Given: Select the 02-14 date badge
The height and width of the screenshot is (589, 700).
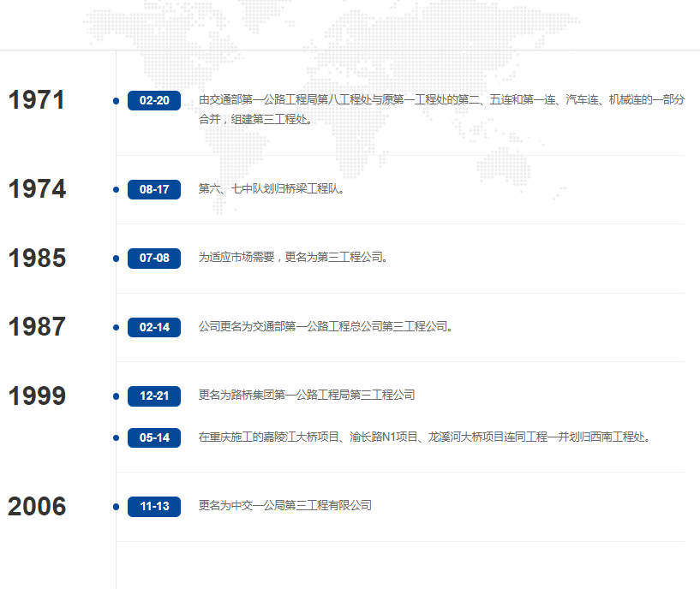Looking at the screenshot, I should click(154, 328).
